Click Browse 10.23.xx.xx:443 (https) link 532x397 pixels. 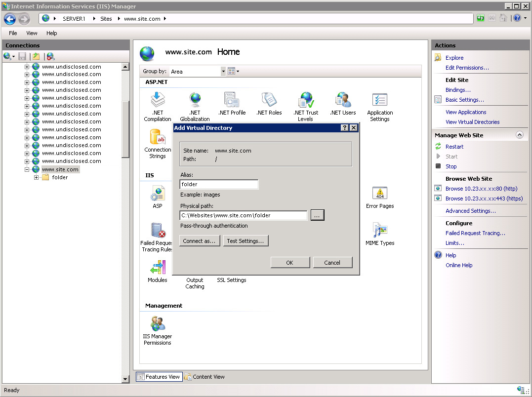pyautogui.click(x=484, y=198)
